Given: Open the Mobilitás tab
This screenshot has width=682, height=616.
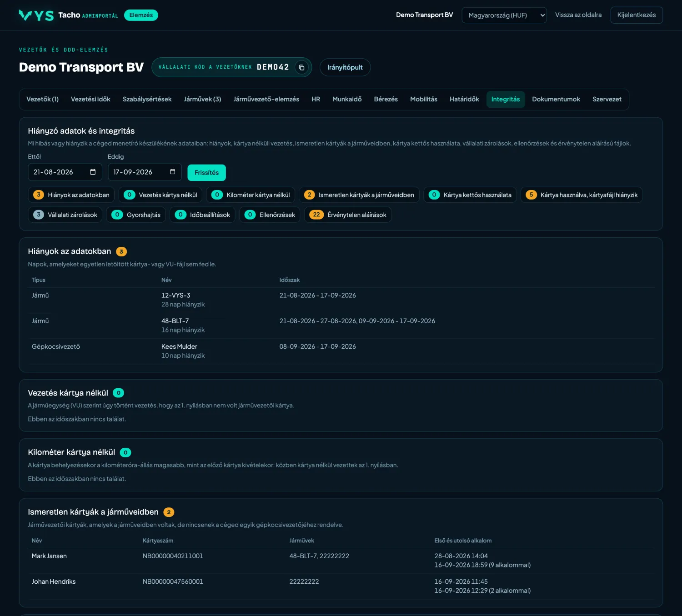Looking at the screenshot, I should click(x=424, y=99).
